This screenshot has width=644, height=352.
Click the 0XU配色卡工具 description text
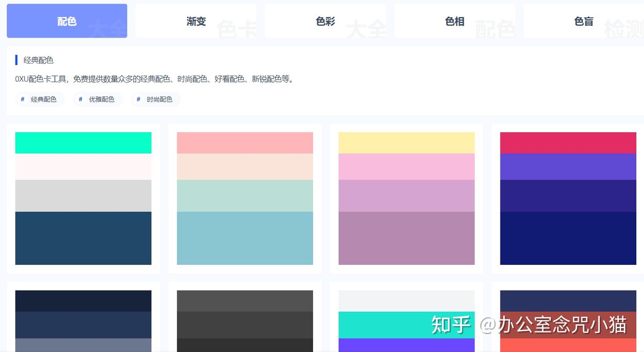coord(155,79)
